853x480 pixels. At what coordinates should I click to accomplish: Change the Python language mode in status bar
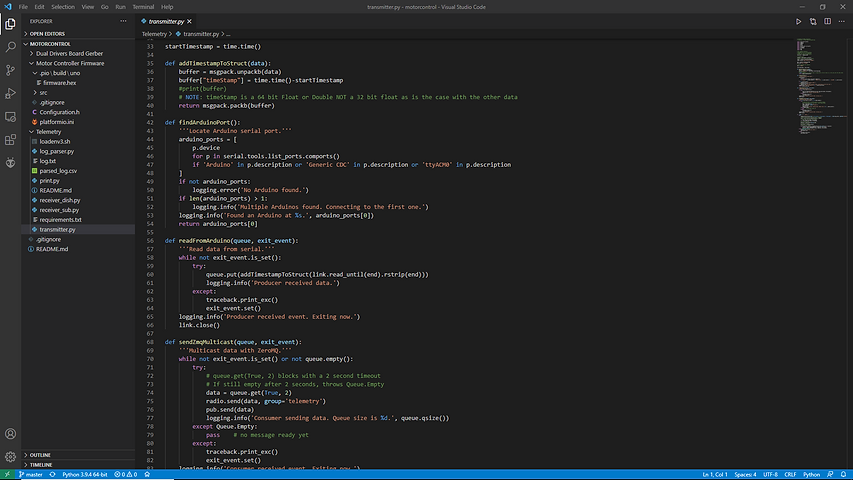point(812,474)
